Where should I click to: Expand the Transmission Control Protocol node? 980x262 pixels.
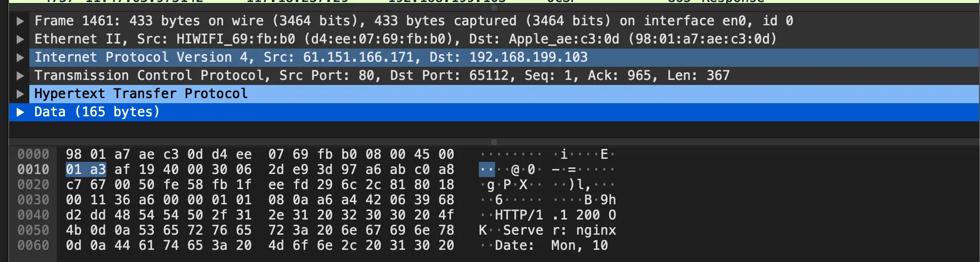(20, 76)
